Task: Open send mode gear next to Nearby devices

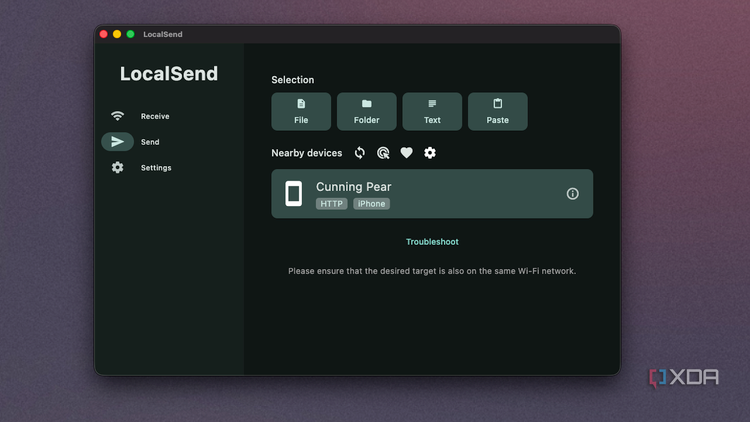Action: (x=430, y=153)
